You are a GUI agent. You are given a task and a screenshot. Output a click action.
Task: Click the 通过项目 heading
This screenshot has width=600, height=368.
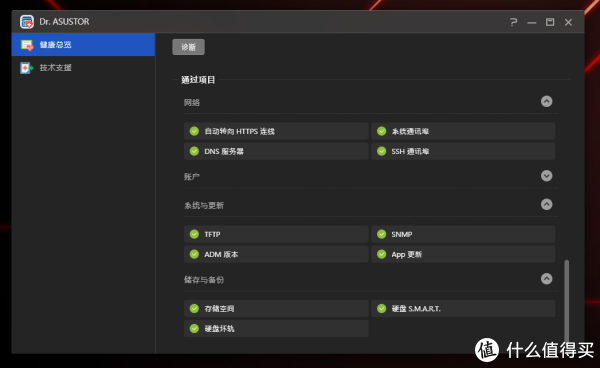click(x=198, y=80)
